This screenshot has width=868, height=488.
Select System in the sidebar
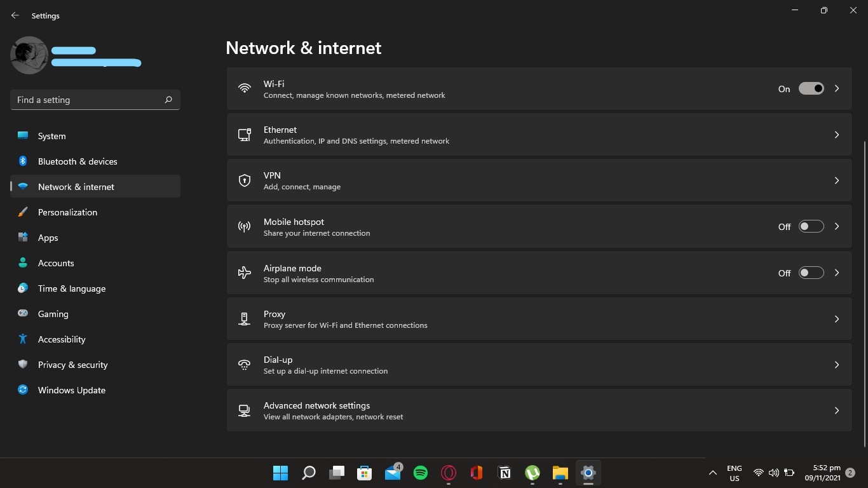[x=95, y=136]
